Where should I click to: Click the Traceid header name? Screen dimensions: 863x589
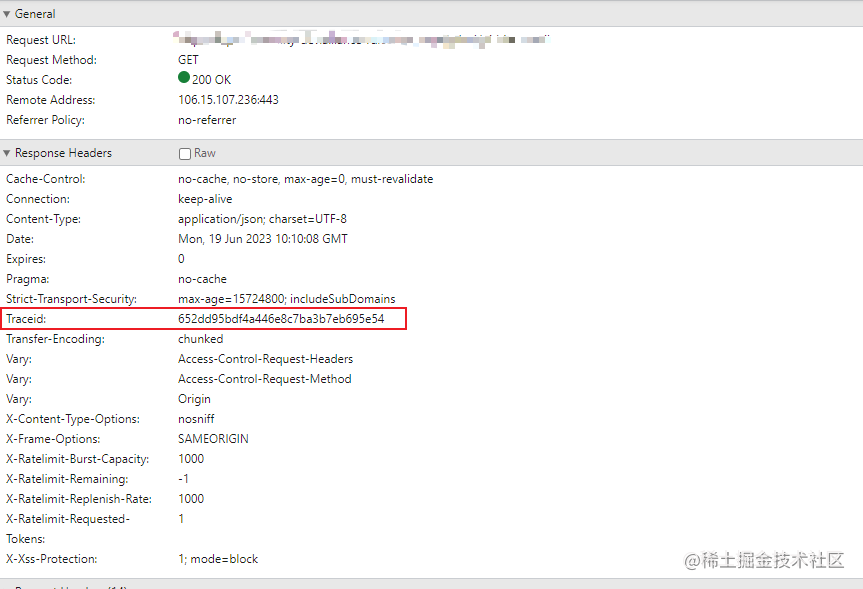click(26, 319)
